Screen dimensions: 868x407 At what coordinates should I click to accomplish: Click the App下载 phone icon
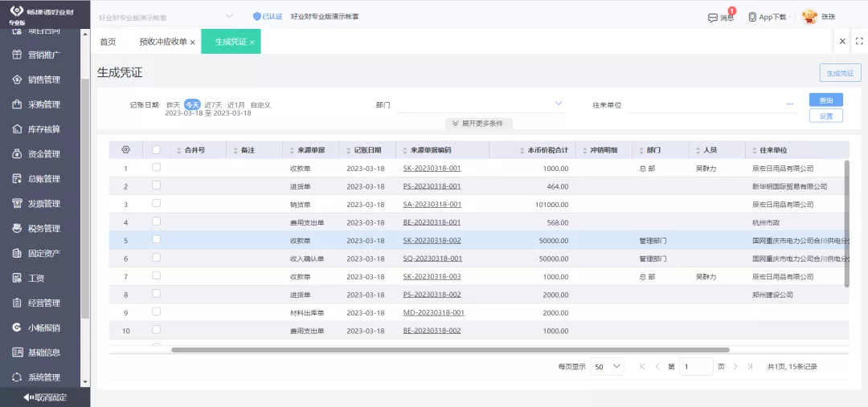[752, 17]
